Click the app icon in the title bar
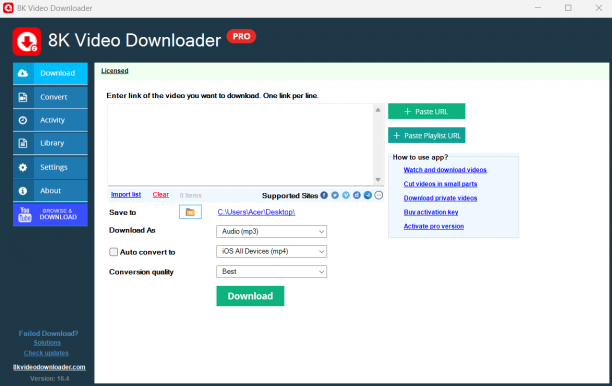The width and height of the screenshot is (612, 386). coord(8,8)
